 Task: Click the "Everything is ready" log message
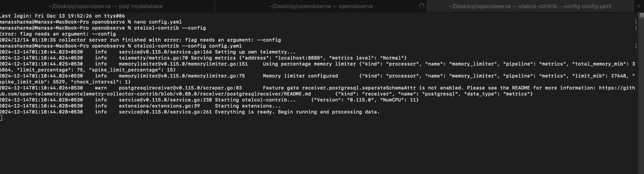click(x=297, y=112)
